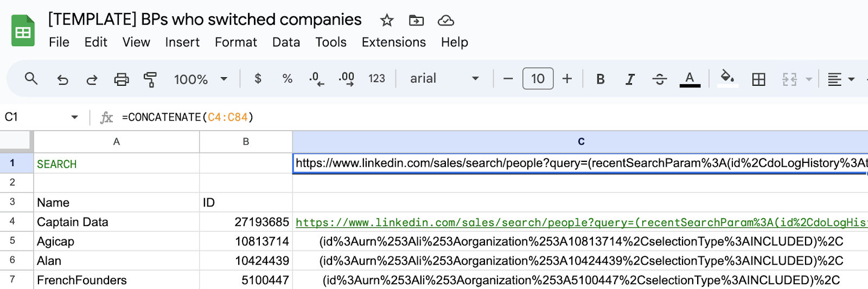The height and width of the screenshot is (289, 868).
Task: Expand the horizontal align dropdown arrow
Action: pyautogui.click(x=851, y=79)
